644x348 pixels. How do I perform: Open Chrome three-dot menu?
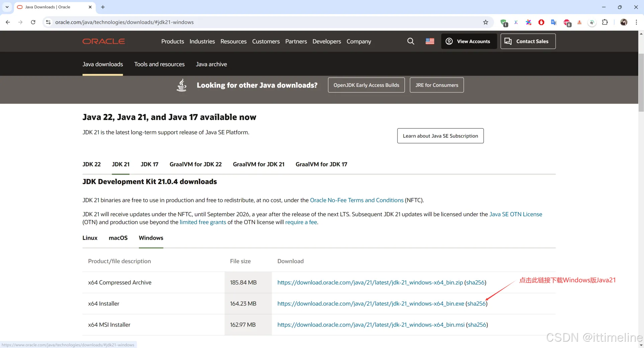coord(636,22)
